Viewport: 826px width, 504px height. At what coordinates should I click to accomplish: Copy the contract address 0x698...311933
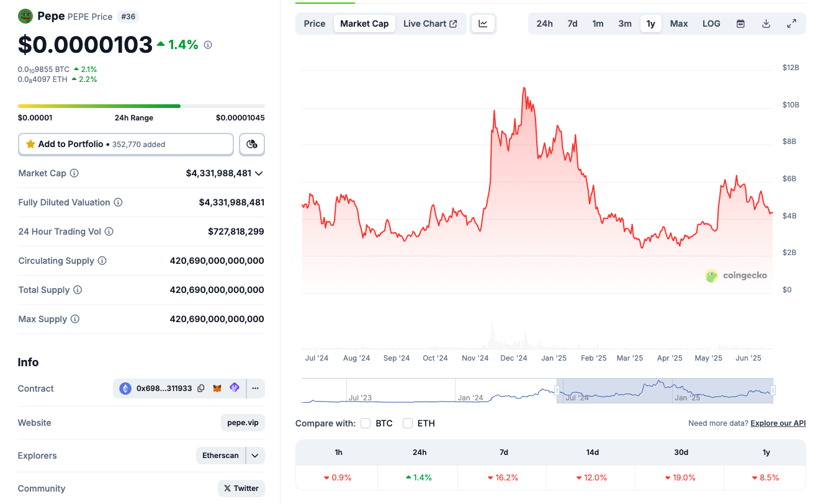pyautogui.click(x=201, y=389)
